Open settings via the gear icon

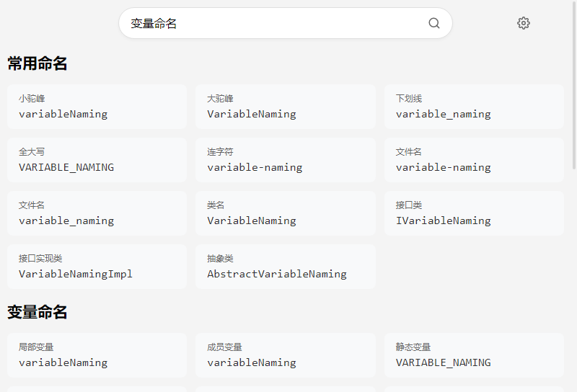click(524, 23)
